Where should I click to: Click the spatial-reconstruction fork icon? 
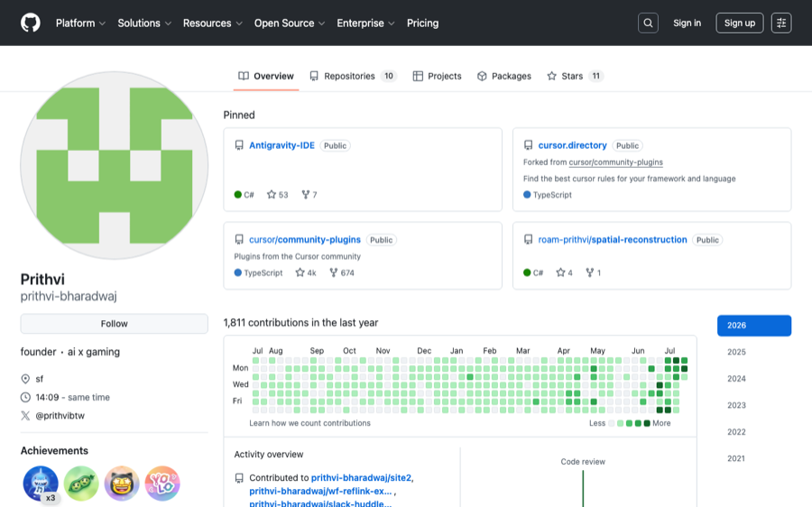click(x=589, y=272)
